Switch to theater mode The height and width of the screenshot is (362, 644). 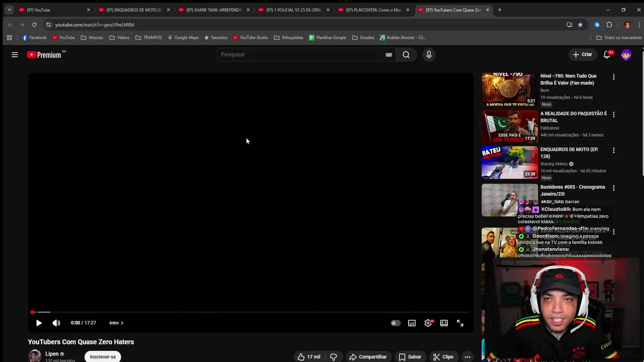[444, 323]
